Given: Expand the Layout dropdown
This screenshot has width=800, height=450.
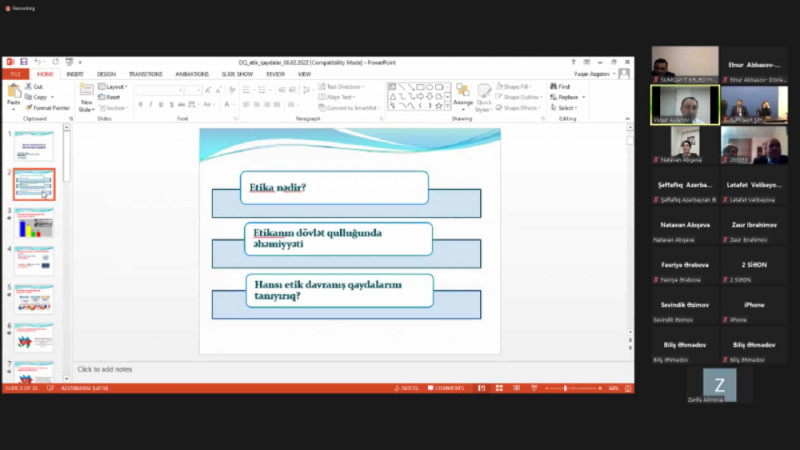Looking at the screenshot, I should (113, 87).
